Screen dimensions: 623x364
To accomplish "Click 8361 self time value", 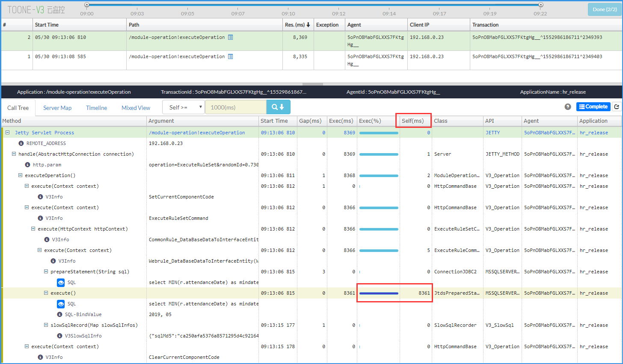I will point(424,293).
